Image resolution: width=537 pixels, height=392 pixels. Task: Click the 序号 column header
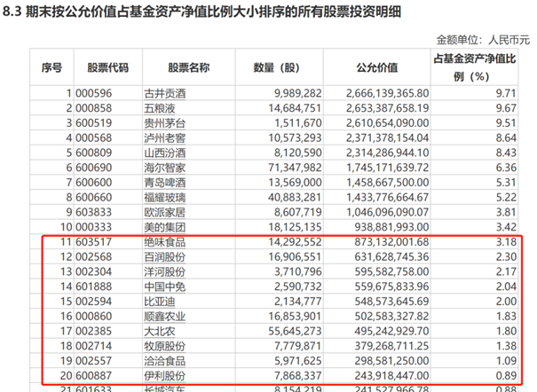[x=51, y=67]
